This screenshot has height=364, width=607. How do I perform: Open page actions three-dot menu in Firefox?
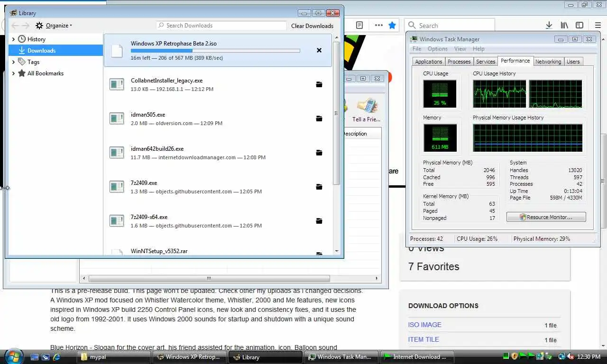[x=378, y=25]
